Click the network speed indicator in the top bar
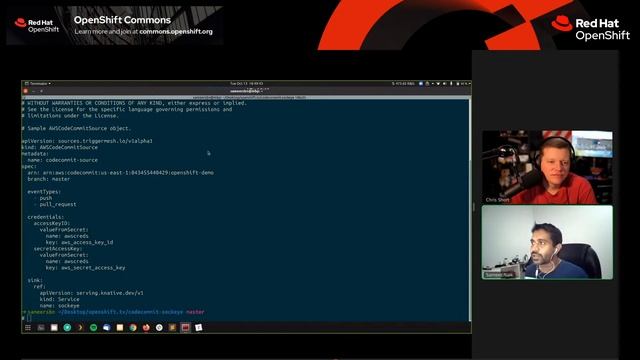This screenshot has height=360, width=640. 403,83
